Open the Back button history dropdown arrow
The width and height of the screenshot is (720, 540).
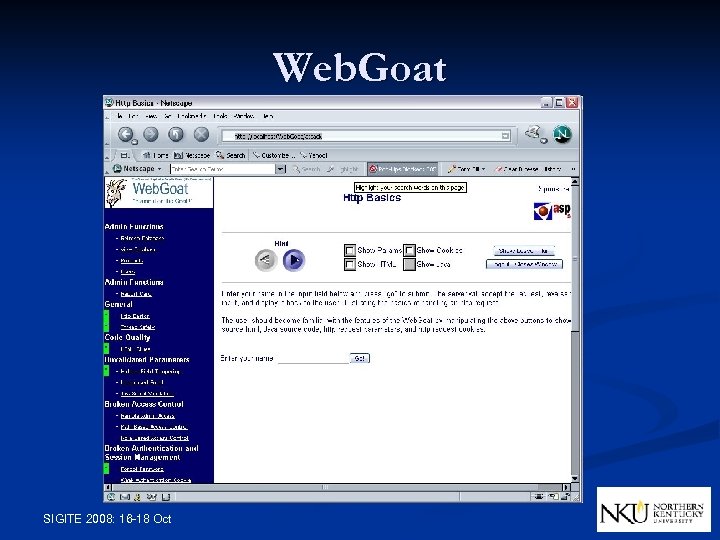tap(135, 142)
